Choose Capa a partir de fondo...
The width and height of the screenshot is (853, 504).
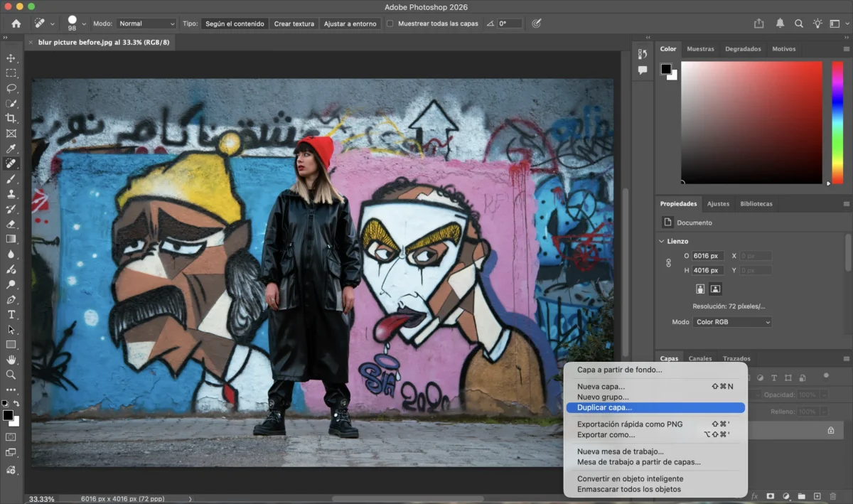pos(655,370)
